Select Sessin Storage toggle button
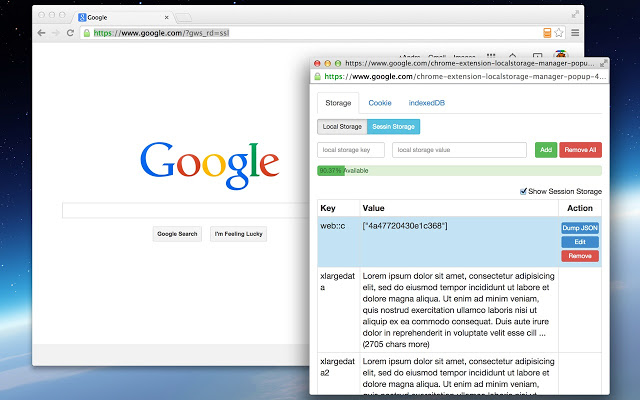 [x=393, y=127]
